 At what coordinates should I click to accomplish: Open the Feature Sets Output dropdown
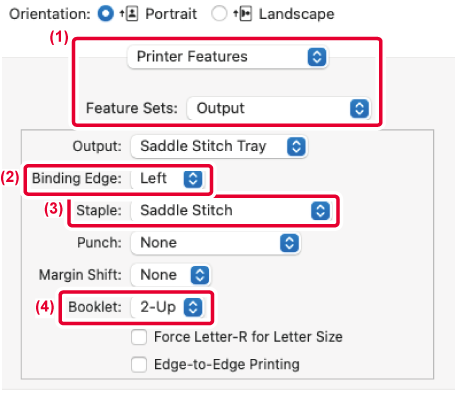point(279,108)
